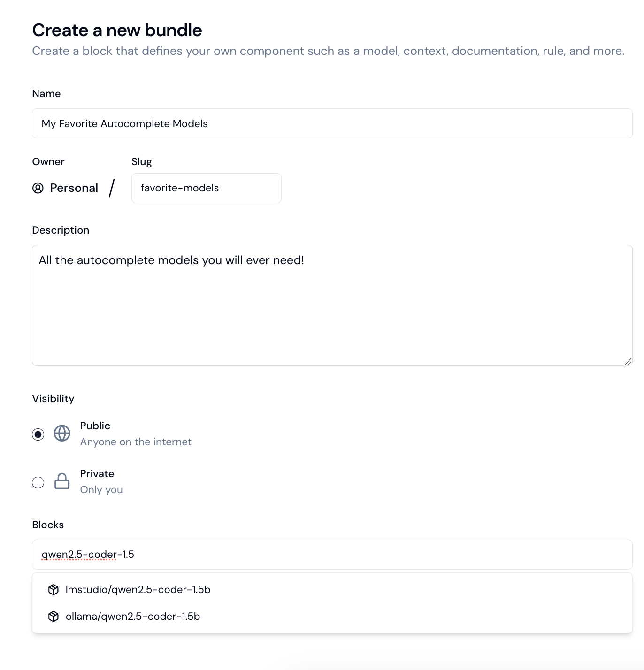
Task: Select ollama/qwen2.5-coder-1.5b from block suggestions
Action: pos(133,617)
